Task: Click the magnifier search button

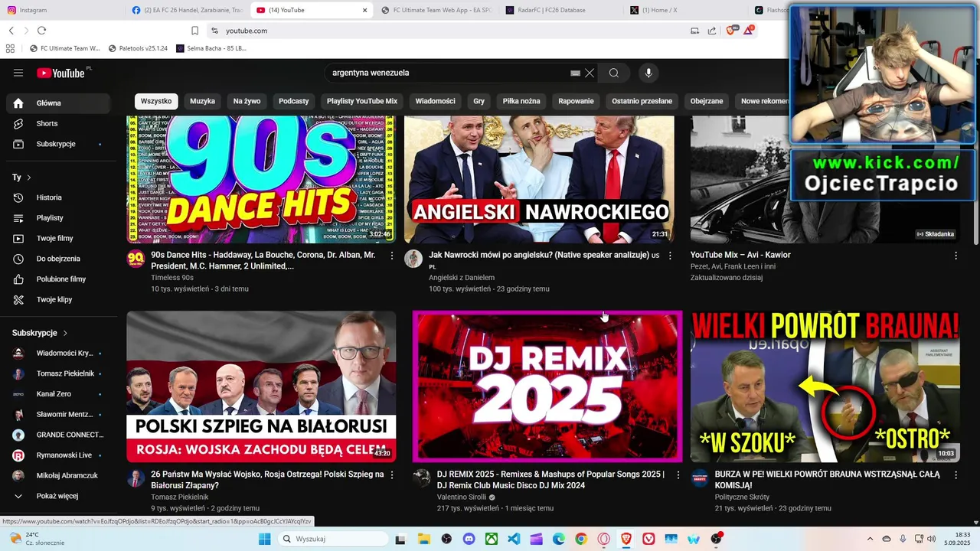Action: click(614, 73)
